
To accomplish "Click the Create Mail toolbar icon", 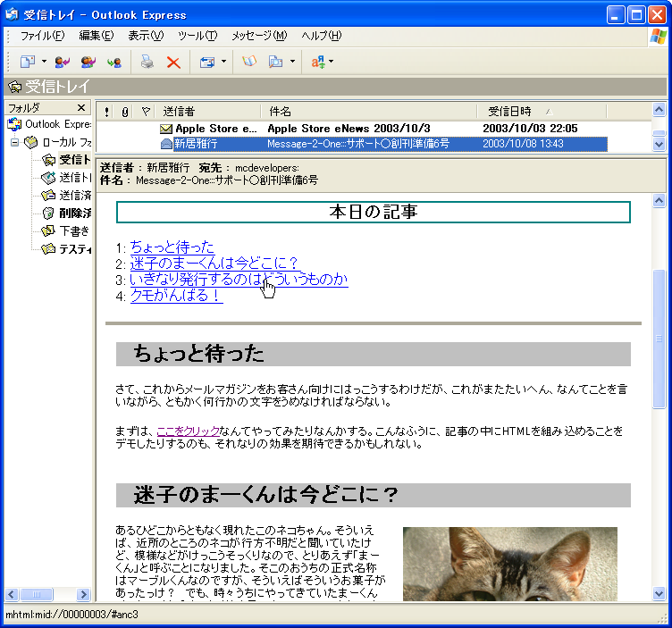I will pos(27,62).
